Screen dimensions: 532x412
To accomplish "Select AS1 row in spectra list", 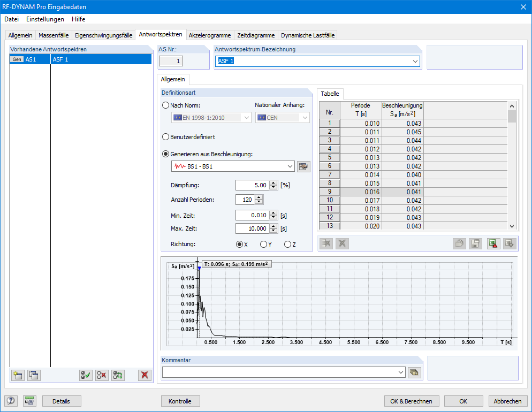I will (x=80, y=59).
